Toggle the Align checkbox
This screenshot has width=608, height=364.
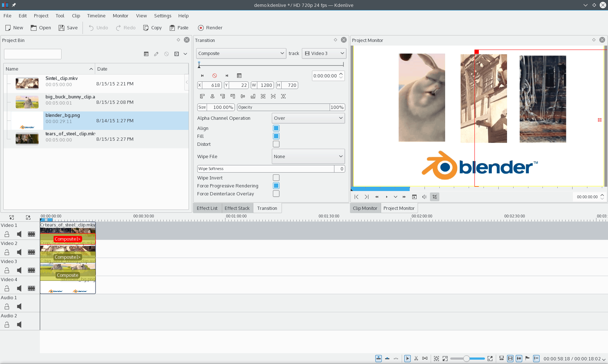[x=276, y=128]
